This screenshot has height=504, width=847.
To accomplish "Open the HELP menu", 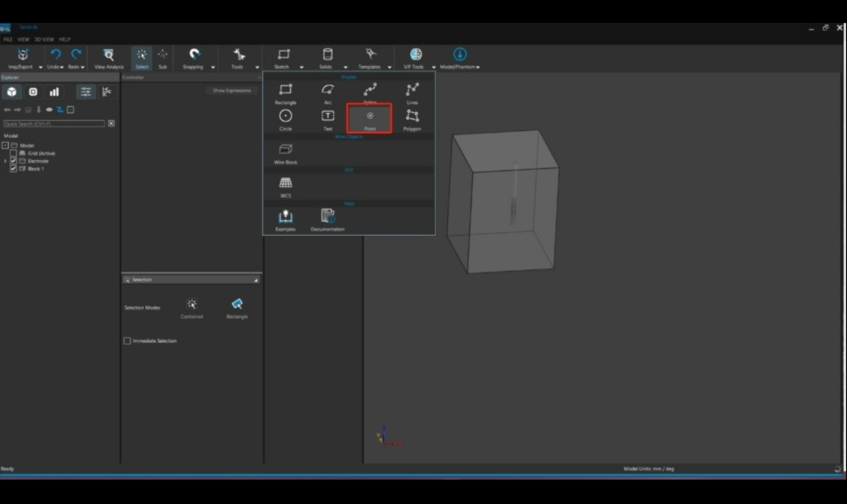I will (x=65, y=39).
